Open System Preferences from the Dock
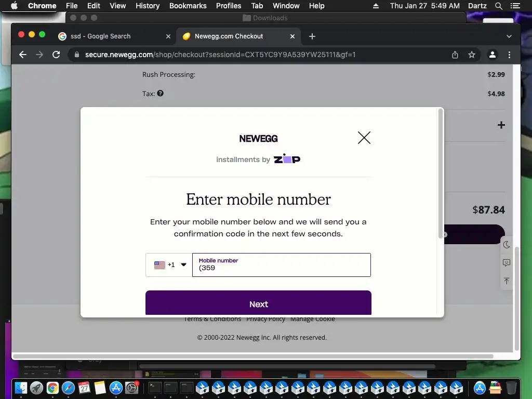The width and height of the screenshot is (532, 399). click(x=131, y=388)
